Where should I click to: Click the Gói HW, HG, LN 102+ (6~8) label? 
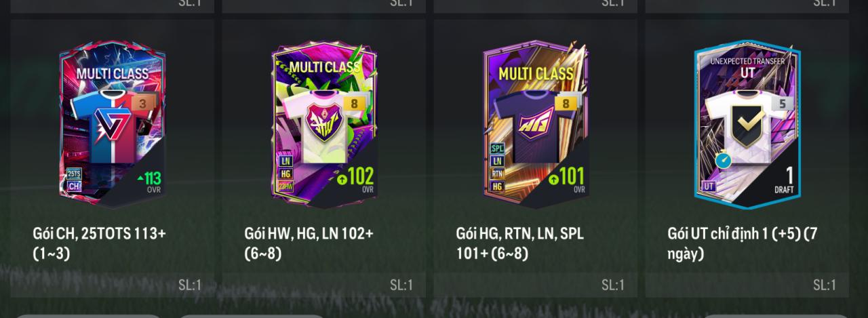click(x=309, y=243)
